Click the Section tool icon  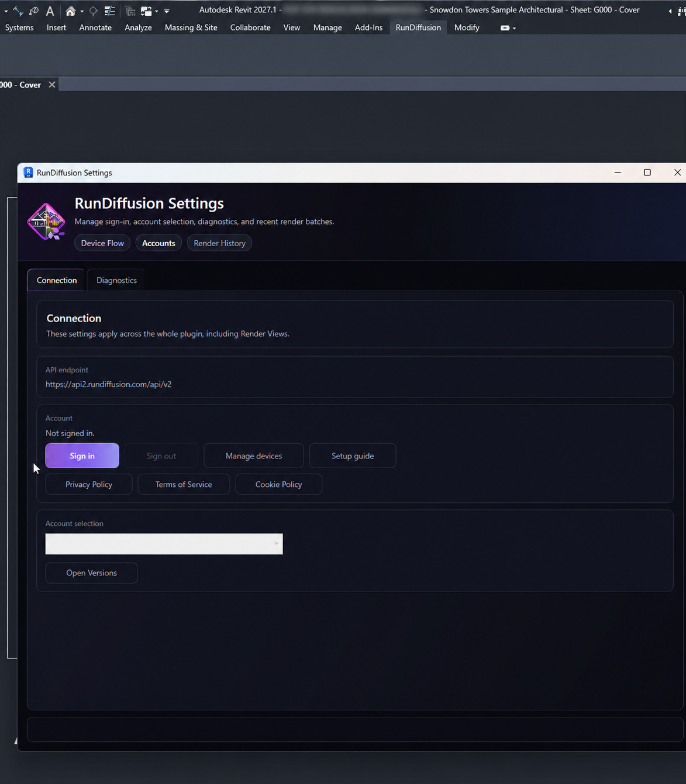point(94,11)
